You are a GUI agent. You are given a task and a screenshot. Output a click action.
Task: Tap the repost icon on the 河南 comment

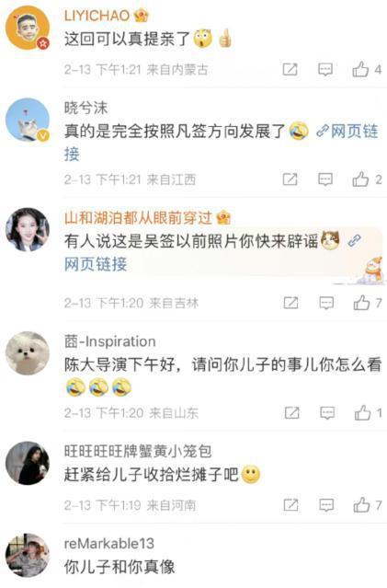(290, 505)
